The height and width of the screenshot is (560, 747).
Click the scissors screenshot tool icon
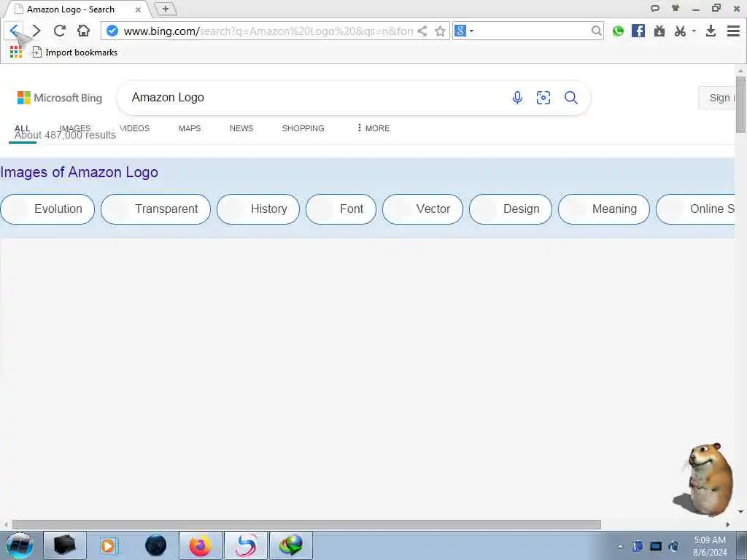(x=680, y=31)
